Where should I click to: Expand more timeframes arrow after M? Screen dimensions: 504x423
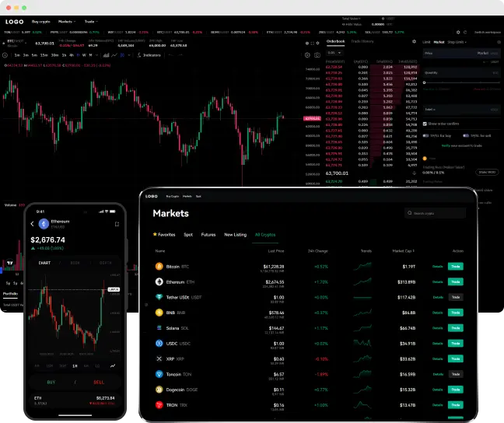pos(96,55)
